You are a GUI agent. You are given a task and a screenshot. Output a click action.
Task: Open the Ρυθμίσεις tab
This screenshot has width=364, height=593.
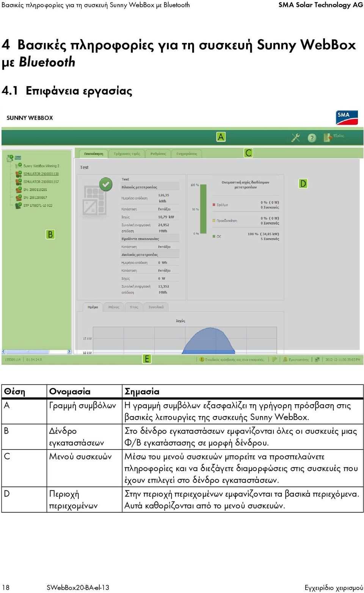click(158, 154)
